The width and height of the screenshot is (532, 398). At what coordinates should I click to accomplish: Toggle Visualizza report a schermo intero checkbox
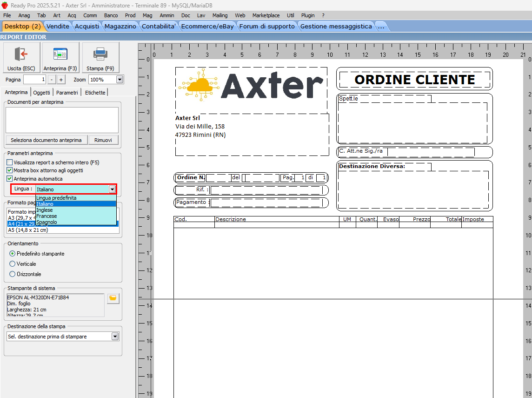coord(10,162)
